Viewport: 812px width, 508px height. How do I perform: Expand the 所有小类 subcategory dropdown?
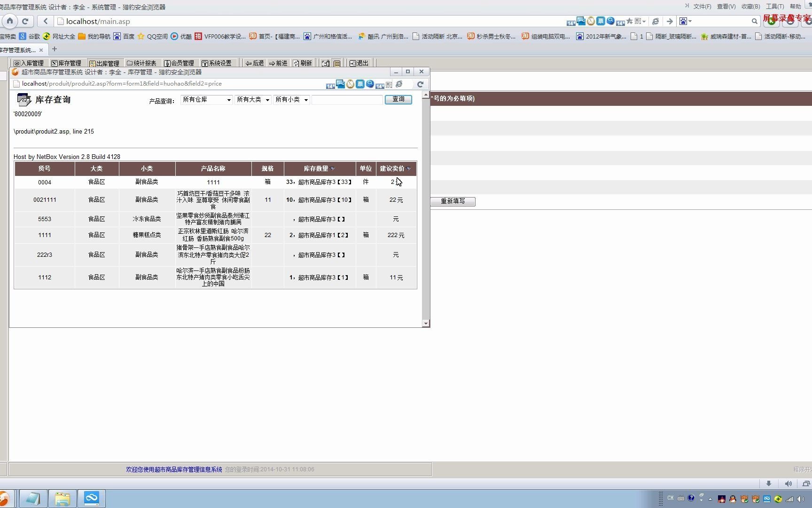292,100
